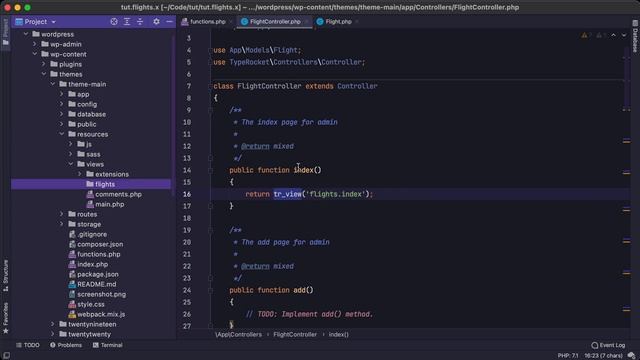This screenshot has width=640, height=360.
Task: Click \App\Controllers breadcrumb
Action: coord(238,334)
